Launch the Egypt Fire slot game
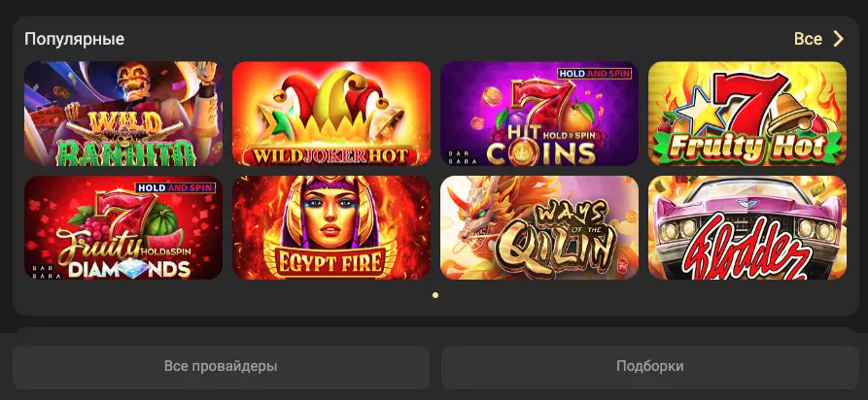The width and height of the screenshot is (868, 400). click(331, 227)
